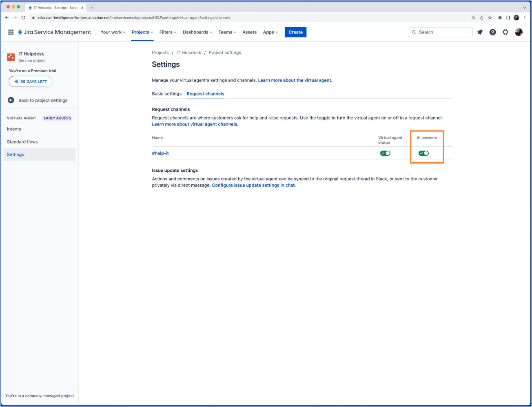Open the browser tab search chevron
This screenshot has height=407, width=532.
coord(525,8)
